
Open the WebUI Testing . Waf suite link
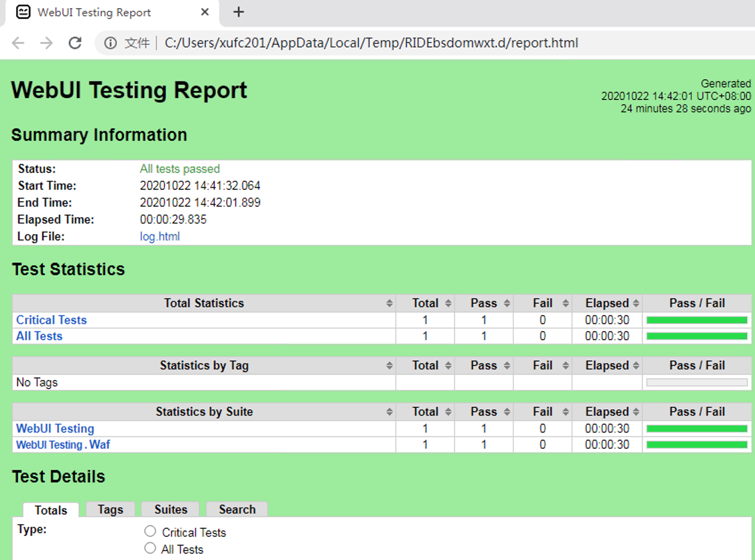coord(63,445)
